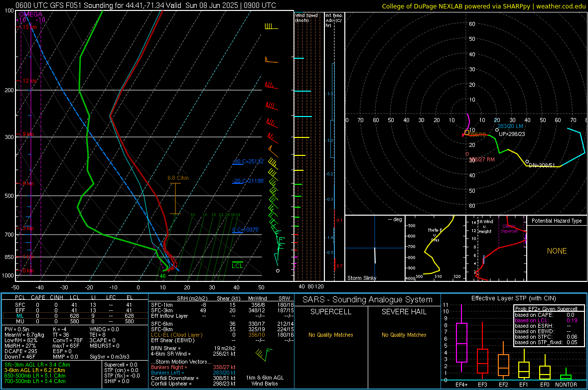The image size is (588, 390).
Task: Click the 700-500mb LR = 5.4 C/km line
Action: (35, 381)
